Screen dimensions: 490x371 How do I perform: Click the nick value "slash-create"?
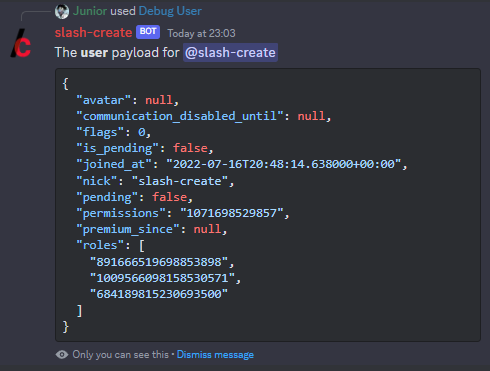pos(180,181)
